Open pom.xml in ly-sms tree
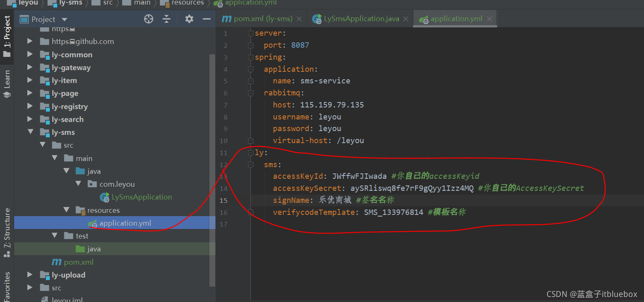Viewport: 644px width, 302px height. [x=78, y=262]
